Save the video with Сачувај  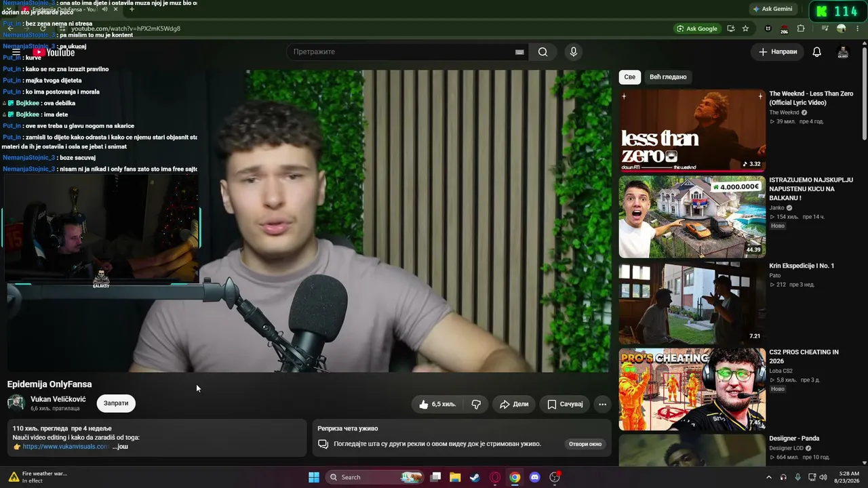pyautogui.click(x=565, y=404)
